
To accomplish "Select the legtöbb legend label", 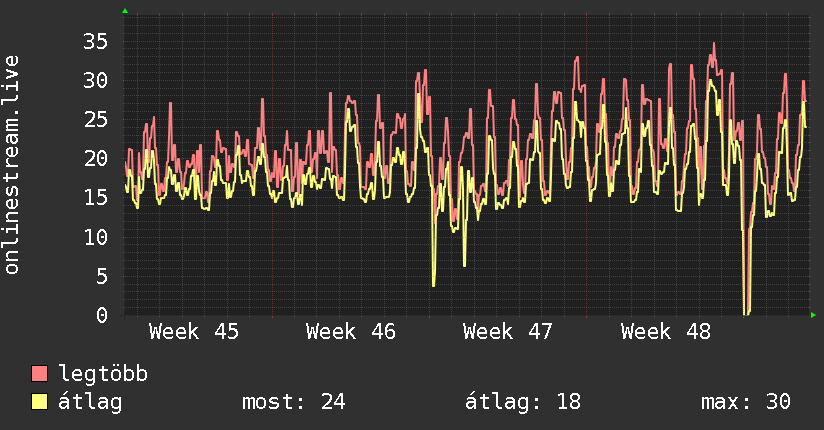I will (103, 374).
